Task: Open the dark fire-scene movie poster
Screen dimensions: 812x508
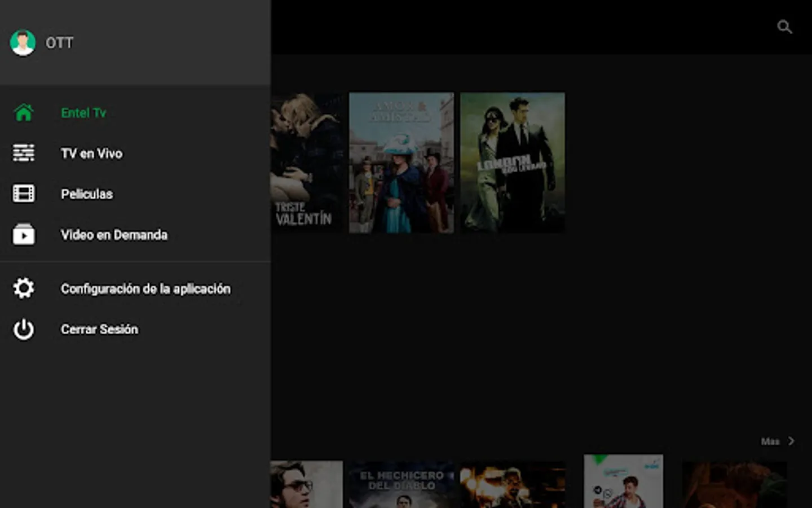Action: point(513,484)
